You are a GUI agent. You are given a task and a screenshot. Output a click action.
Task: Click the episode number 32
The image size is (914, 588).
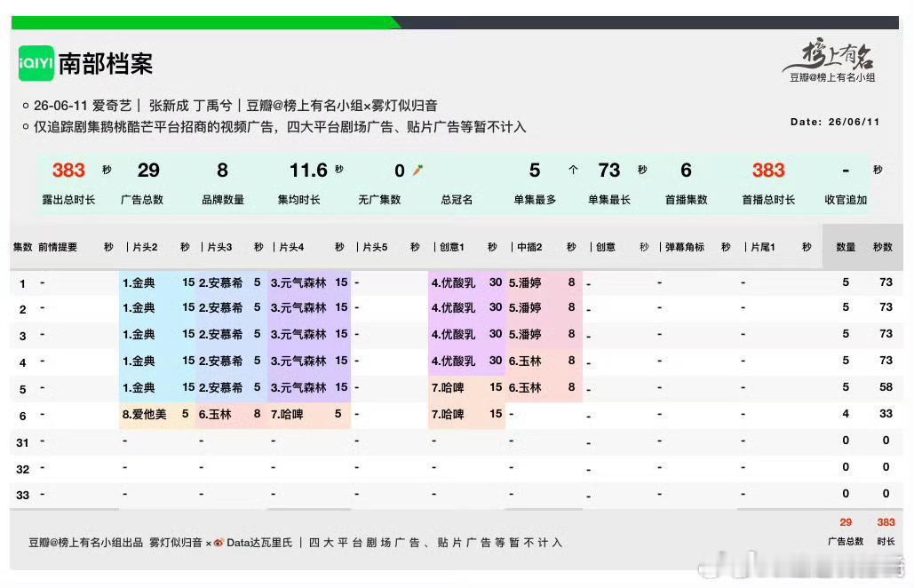click(23, 470)
